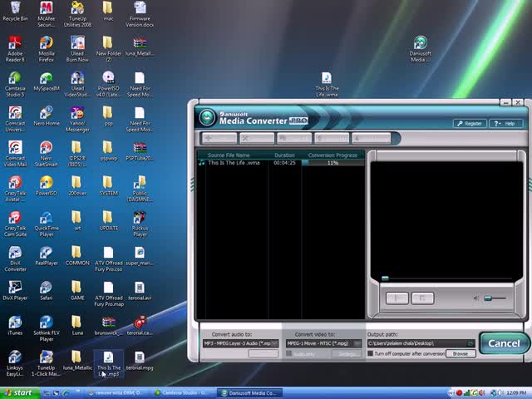Select the Ulead Burn.Now icon
This screenshot has height=399, width=532.
(x=77, y=49)
